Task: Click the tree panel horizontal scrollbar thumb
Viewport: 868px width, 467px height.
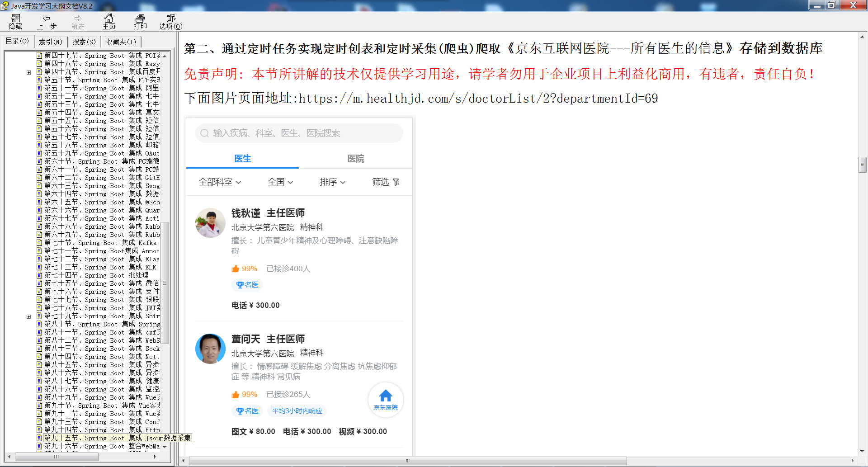Action: pos(57,457)
